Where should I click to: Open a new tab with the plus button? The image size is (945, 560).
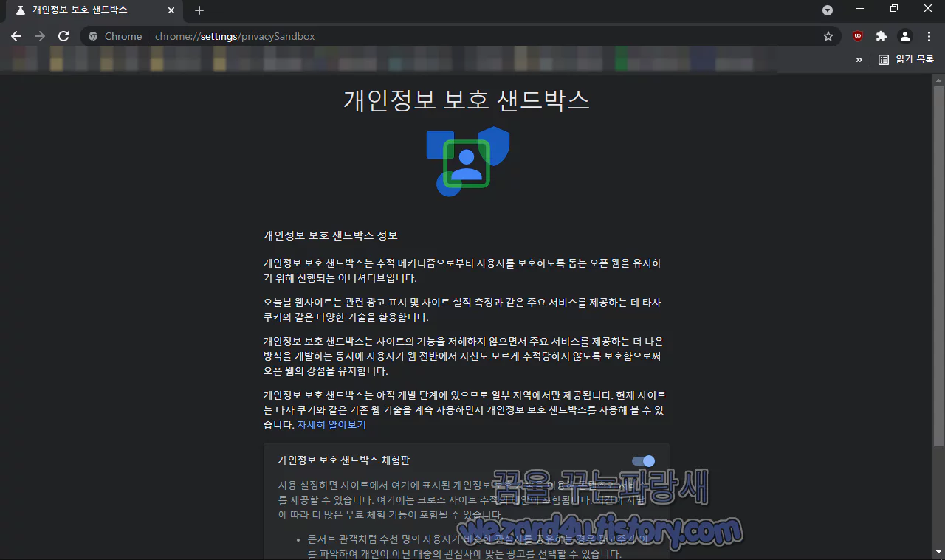coord(199,10)
